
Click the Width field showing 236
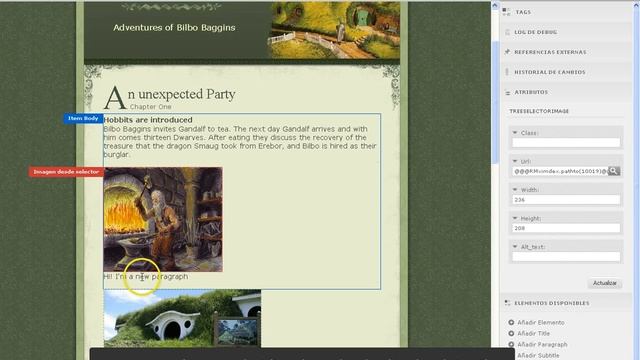(566, 200)
